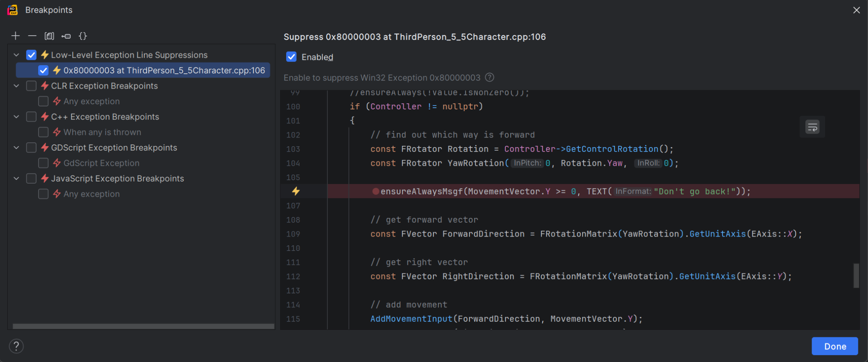Image resolution: width=868 pixels, height=362 pixels.
Task: Click GetControlRotation in line 103
Action: click(612, 149)
